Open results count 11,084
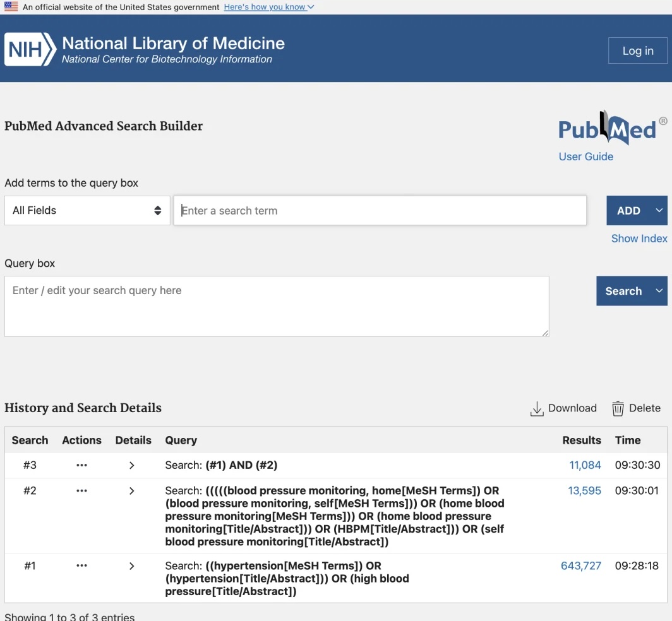The width and height of the screenshot is (672, 621). click(585, 465)
